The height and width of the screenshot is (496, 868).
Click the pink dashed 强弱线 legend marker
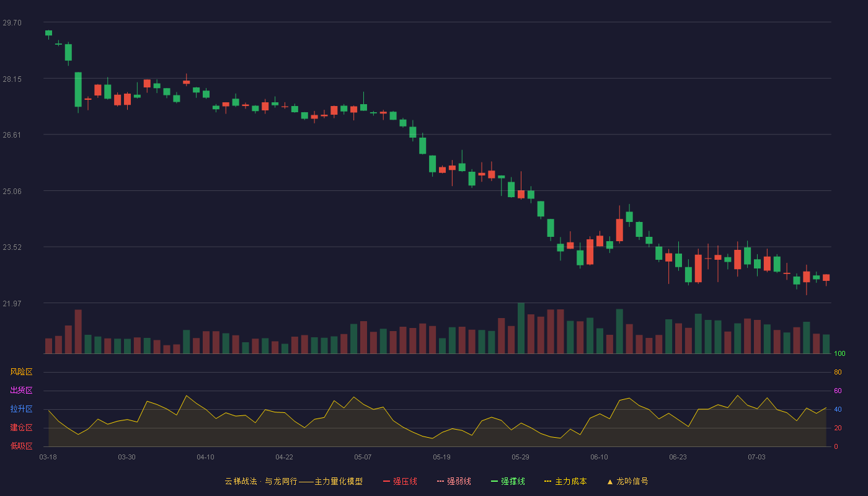click(440, 482)
